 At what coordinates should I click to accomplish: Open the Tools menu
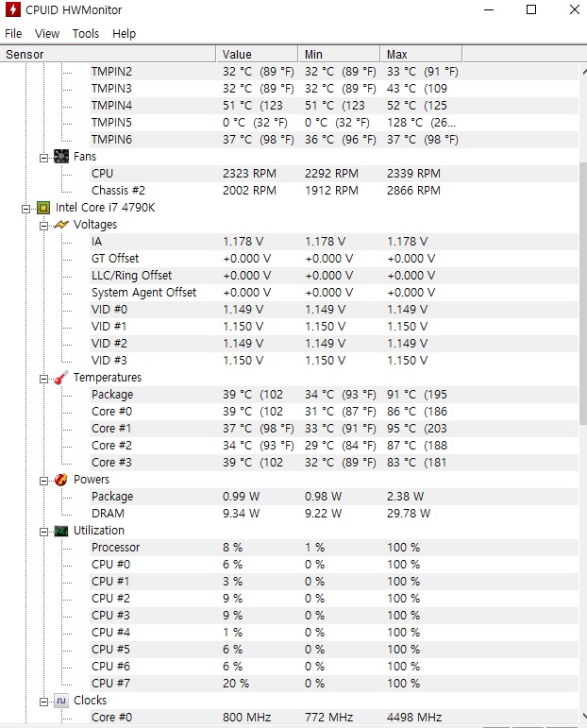coord(85,33)
